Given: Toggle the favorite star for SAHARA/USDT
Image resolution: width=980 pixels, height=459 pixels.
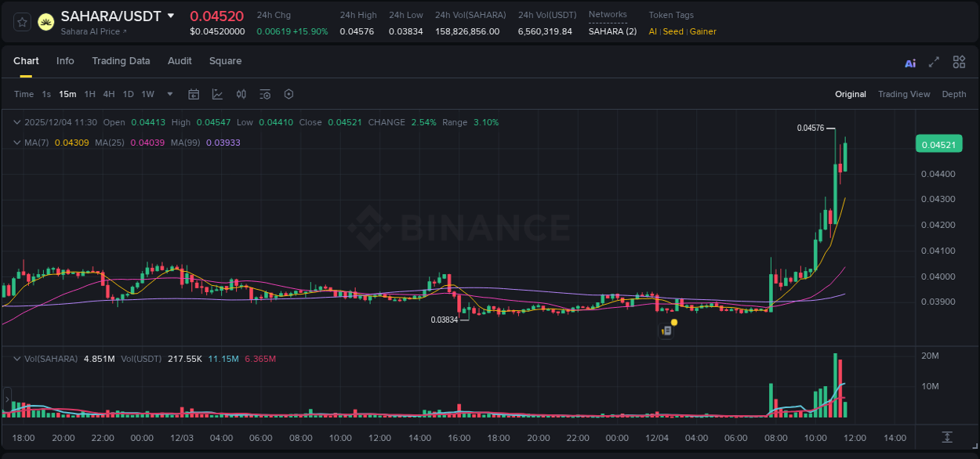Looking at the screenshot, I should pos(21,21).
